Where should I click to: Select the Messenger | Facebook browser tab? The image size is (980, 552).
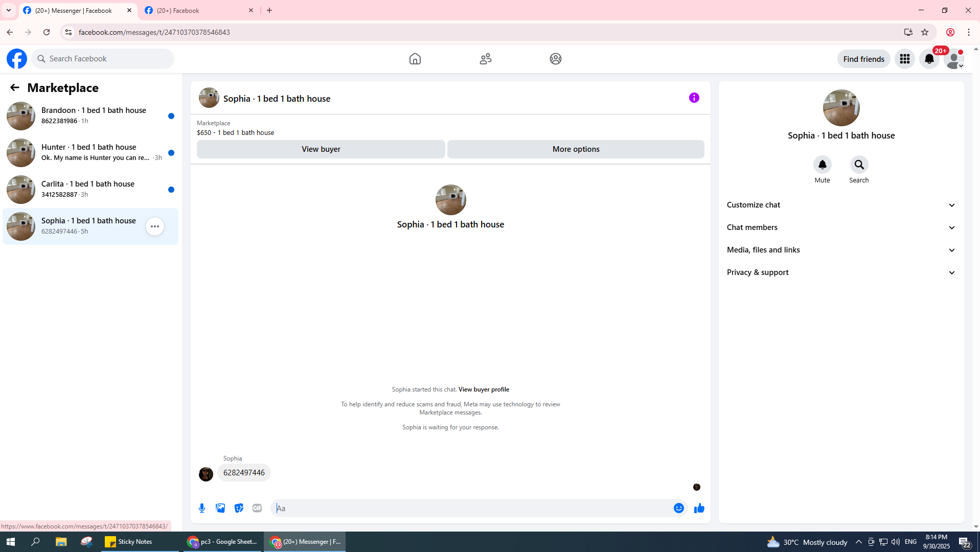(x=78, y=10)
